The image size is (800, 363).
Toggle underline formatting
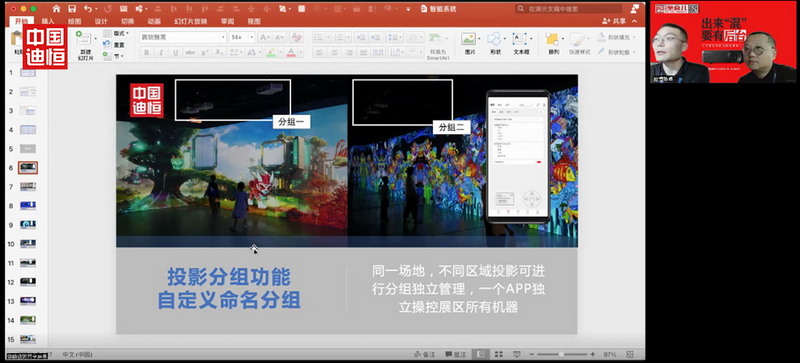tap(176, 53)
